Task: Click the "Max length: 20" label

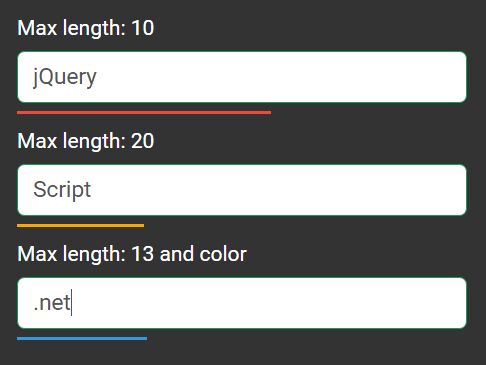Action: pos(86,141)
